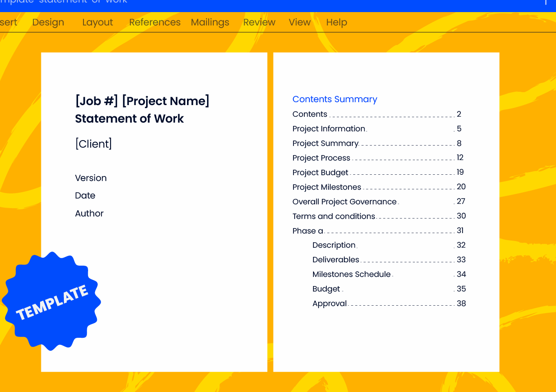Open the Project Summary contents entry
This screenshot has width=556, height=392.
(325, 143)
